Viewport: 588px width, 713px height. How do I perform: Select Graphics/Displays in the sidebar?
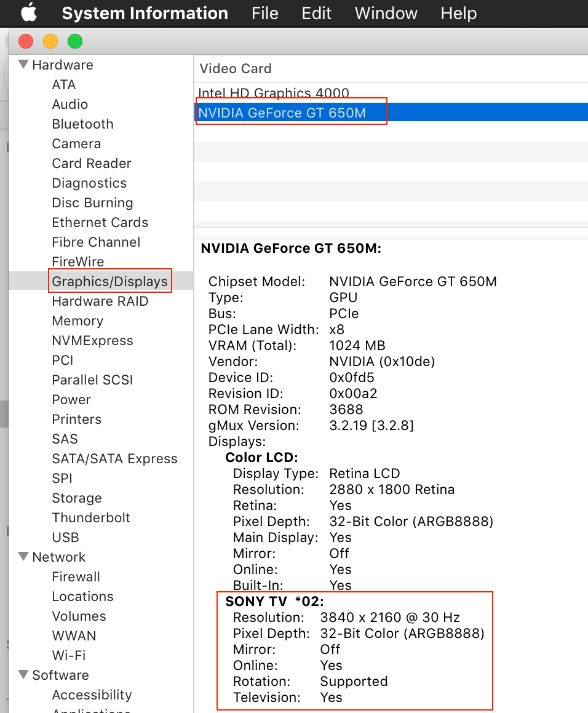coord(109,281)
